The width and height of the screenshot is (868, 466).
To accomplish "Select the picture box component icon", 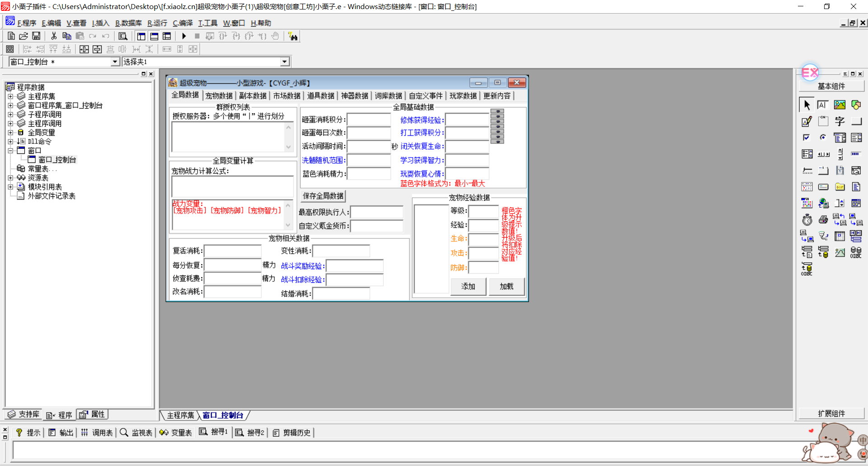I will (x=840, y=105).
